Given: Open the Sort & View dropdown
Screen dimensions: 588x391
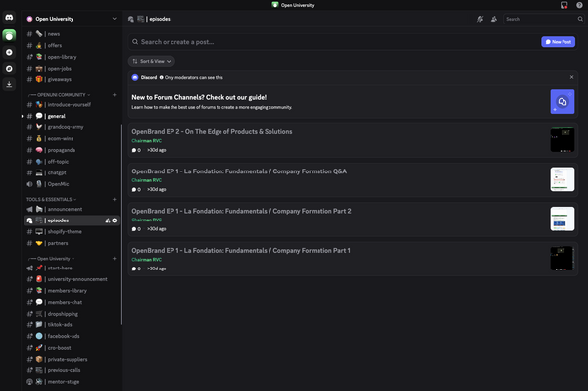Looking at the screenshot, I should click(152, 61).
